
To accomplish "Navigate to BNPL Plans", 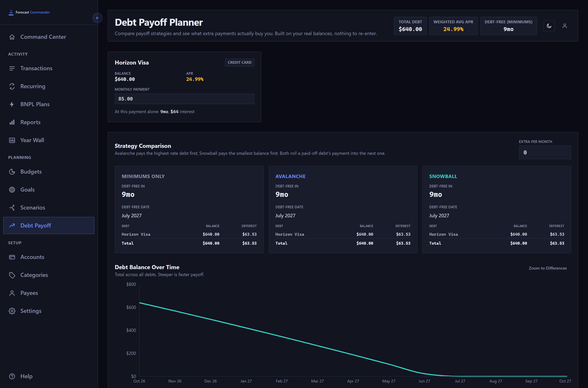I will [49, 104].
